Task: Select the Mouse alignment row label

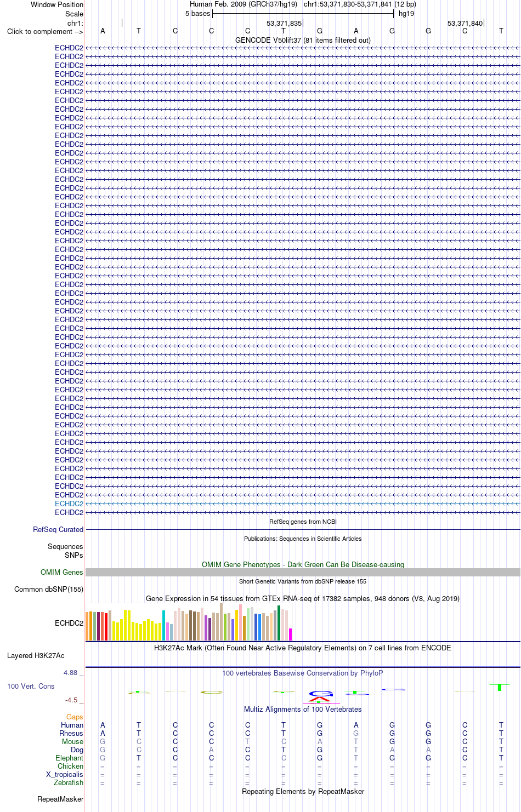Action: click(73, 741)
